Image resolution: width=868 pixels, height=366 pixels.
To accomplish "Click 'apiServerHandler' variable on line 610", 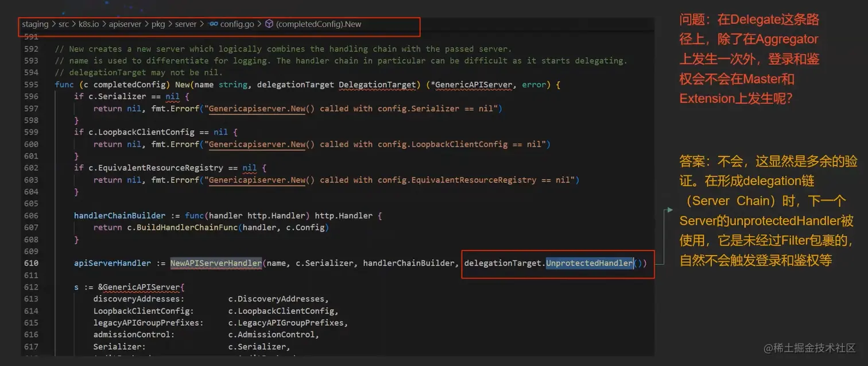I will [x=113, y=263].
